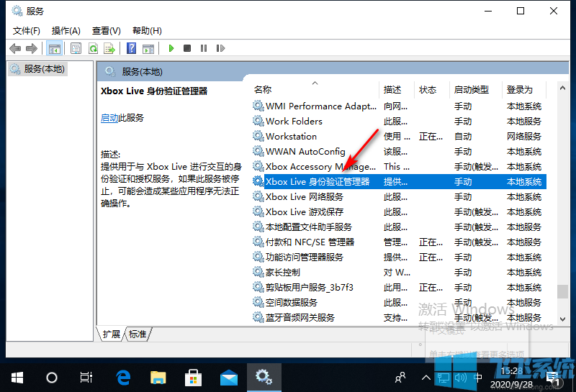Select the WWAN AutoConfig service
Viewport: 576px width, 392px height.
pos(400,152)
